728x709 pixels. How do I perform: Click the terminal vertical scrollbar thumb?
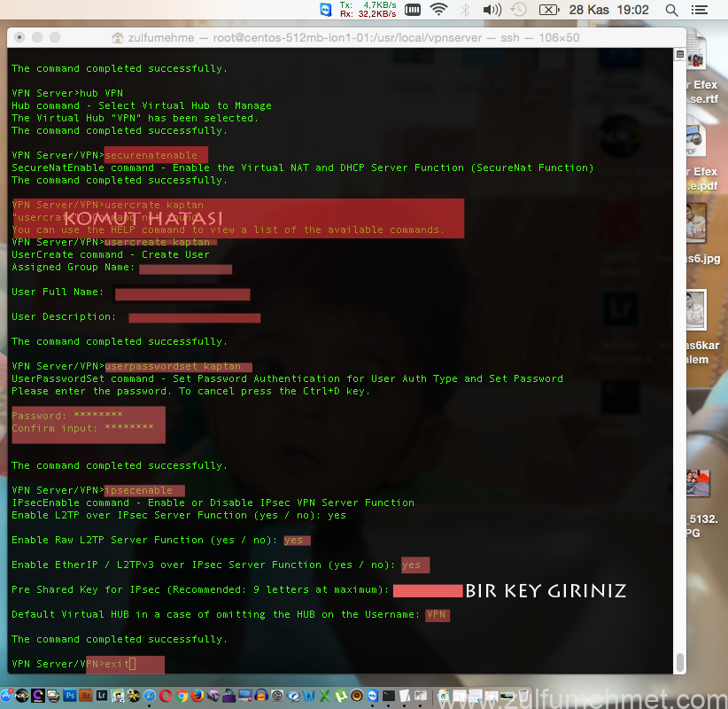(x=680, y=662)
